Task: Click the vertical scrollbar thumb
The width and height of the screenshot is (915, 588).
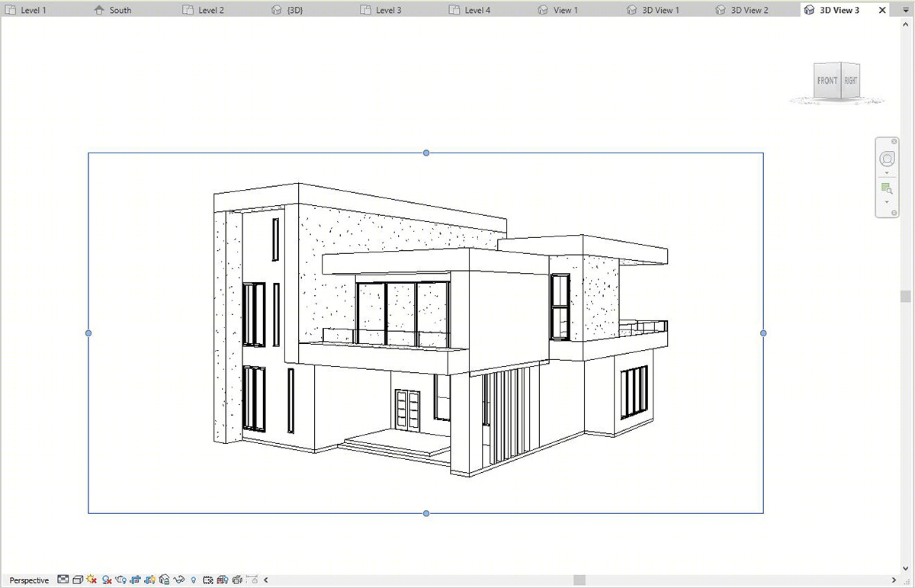Action: 906,296
